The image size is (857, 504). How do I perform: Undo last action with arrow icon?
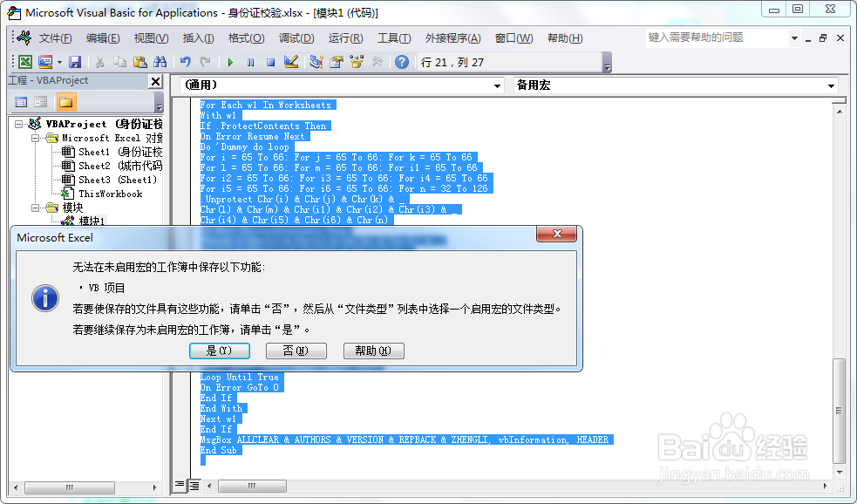[186, 62]
